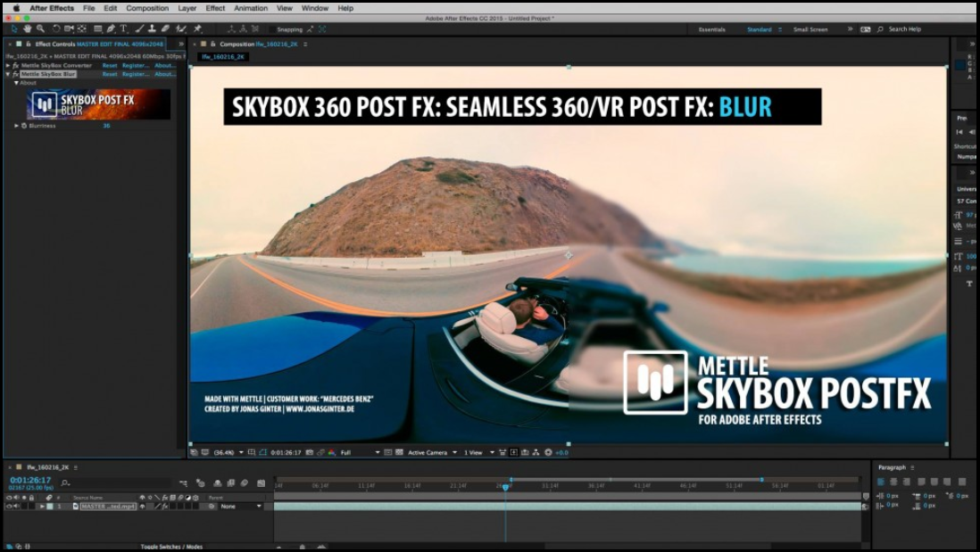Open the Parent None dropdown
This screenshot has height=552, width=980.
click(x=241, y=507)
